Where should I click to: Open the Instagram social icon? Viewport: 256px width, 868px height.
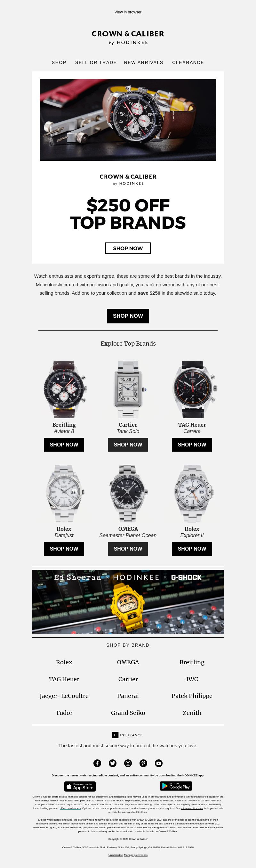coord(128,763)
